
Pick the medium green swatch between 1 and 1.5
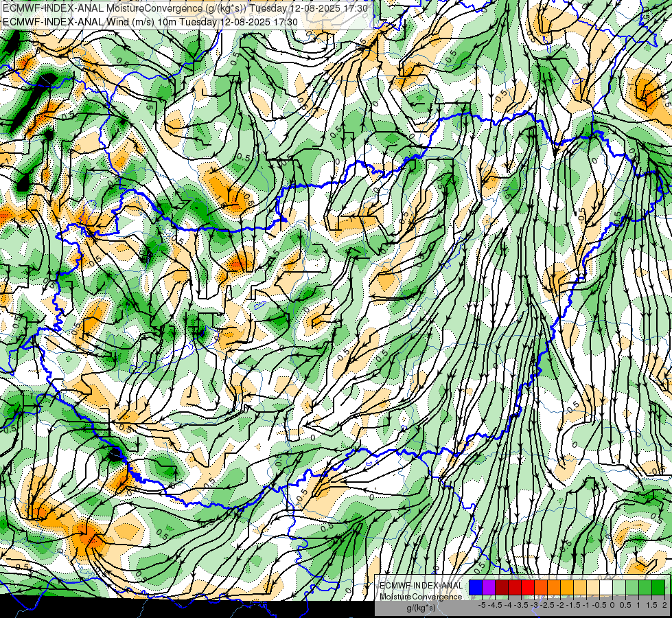click(x=645, y=588)
